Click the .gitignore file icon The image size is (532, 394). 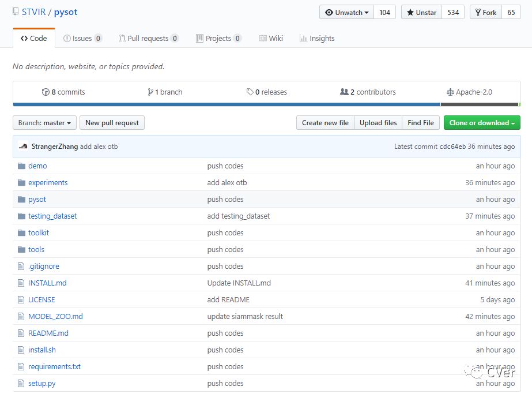click(x=22, y=267)
